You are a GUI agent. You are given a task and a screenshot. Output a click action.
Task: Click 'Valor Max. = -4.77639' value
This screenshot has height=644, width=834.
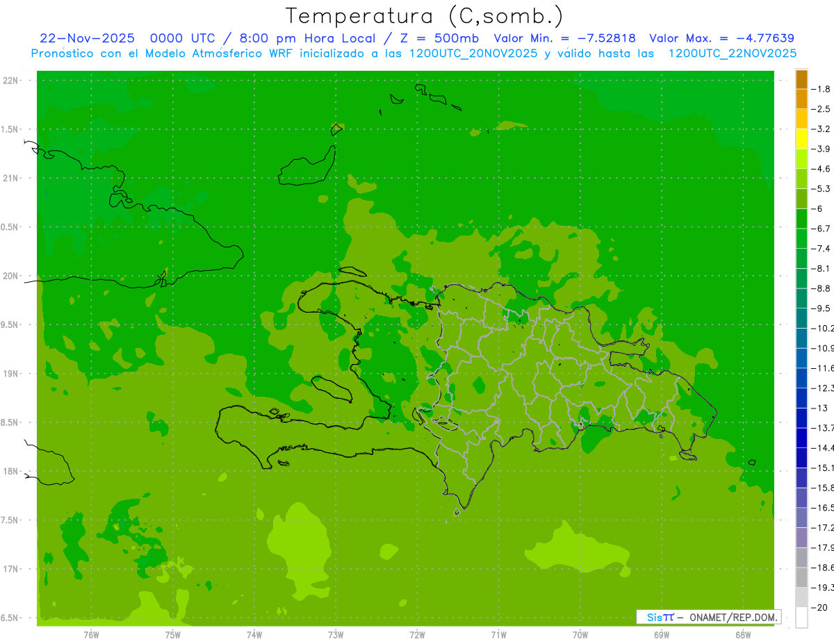click(721, 38)
